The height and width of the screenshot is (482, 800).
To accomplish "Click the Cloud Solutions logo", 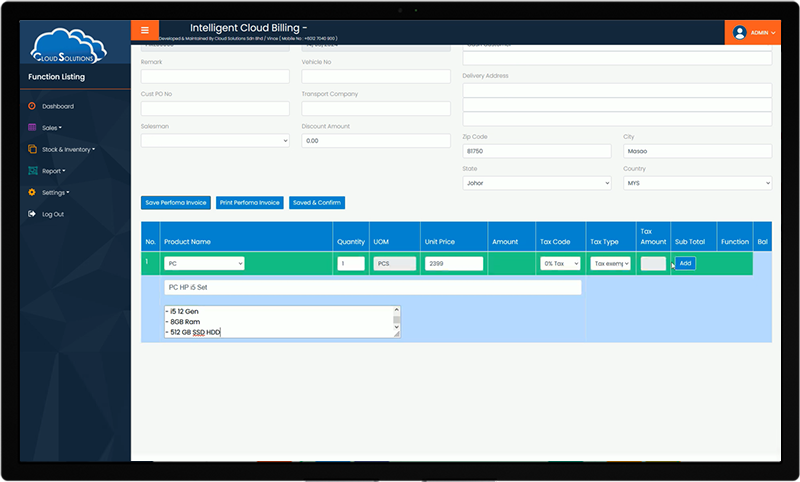I will (x=68, y=46).
